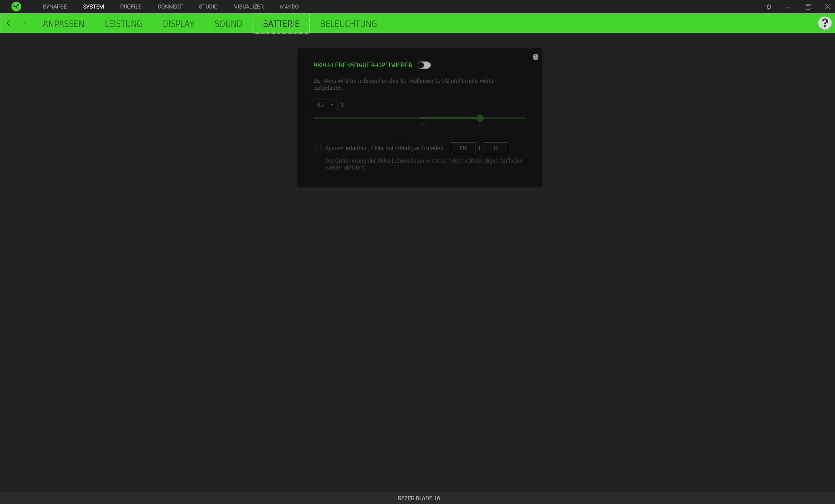Select the DISPLAY tab
This screenshot has width=835, height=504.
pos(178,24)
